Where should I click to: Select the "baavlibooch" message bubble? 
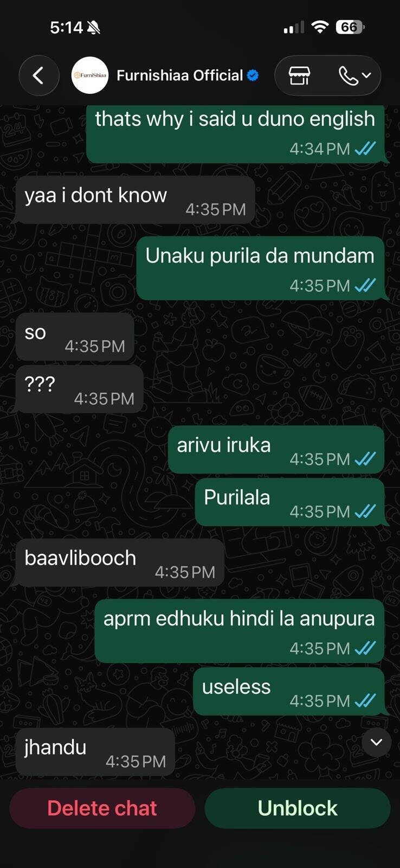click(120, 563)
